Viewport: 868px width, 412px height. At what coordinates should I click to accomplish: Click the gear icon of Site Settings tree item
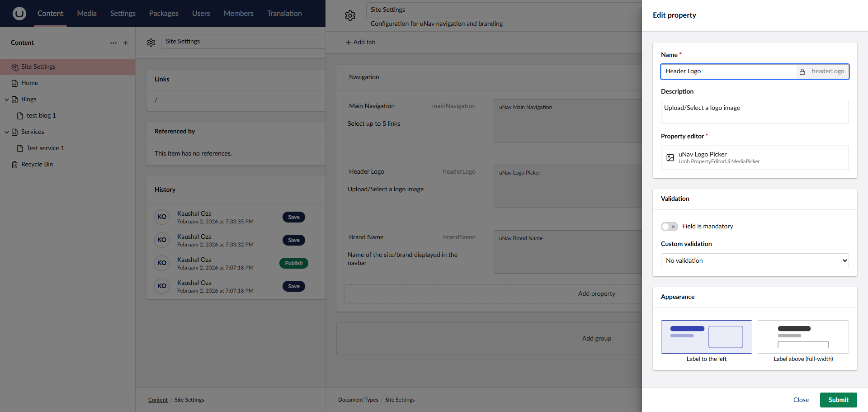15,67
